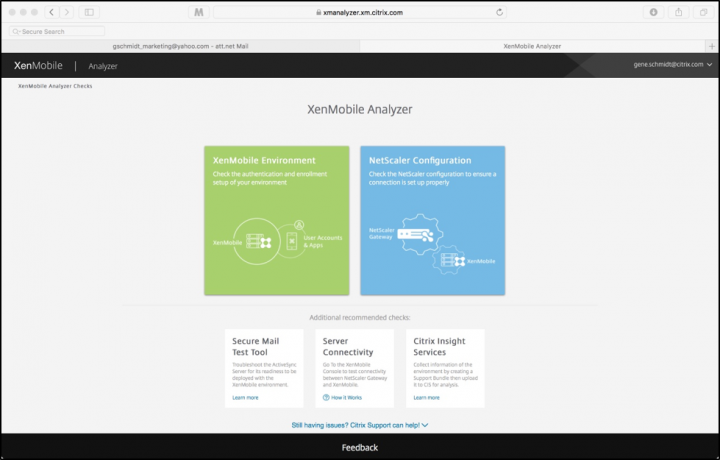Switch to the att.net Mail tab
The height and width of the screenshot is (460, 720).
click(x=180, y=45)
